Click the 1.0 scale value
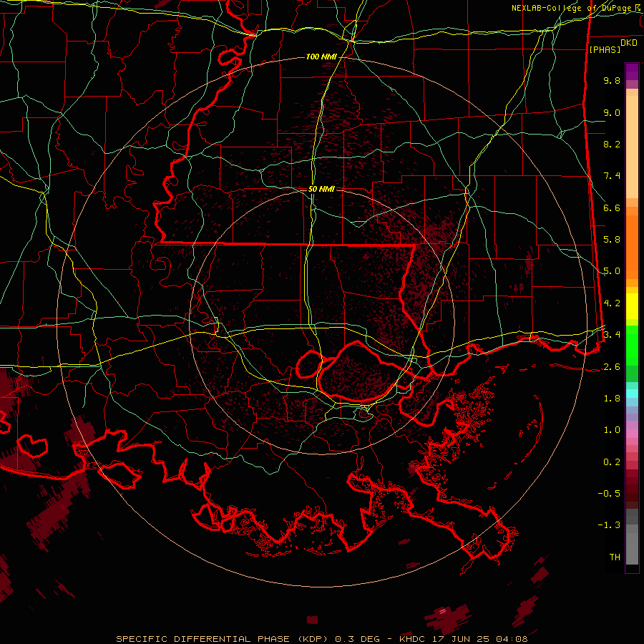 coord(612,430)
